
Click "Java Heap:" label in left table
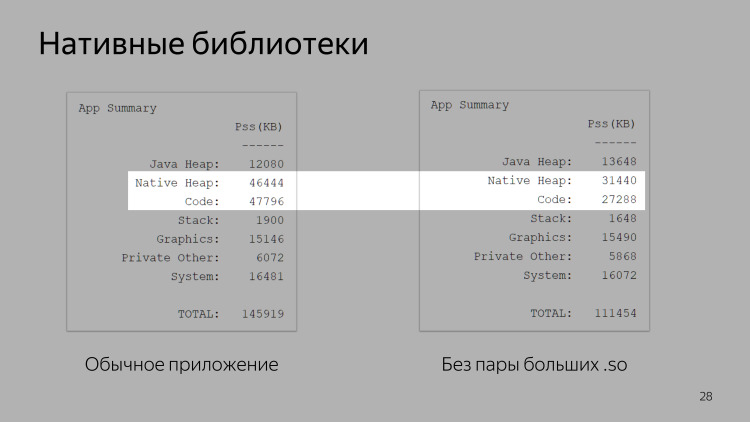[x=185, y=164]
